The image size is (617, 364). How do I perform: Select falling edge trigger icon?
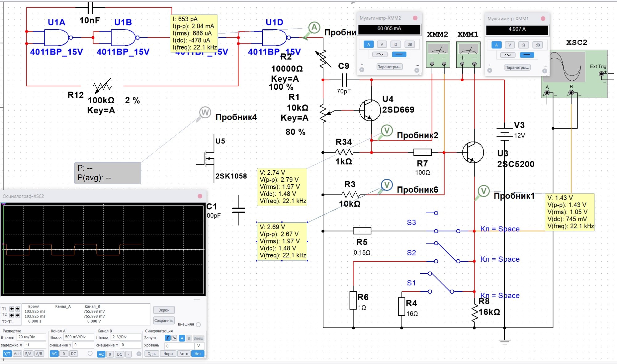coord(174,338)
